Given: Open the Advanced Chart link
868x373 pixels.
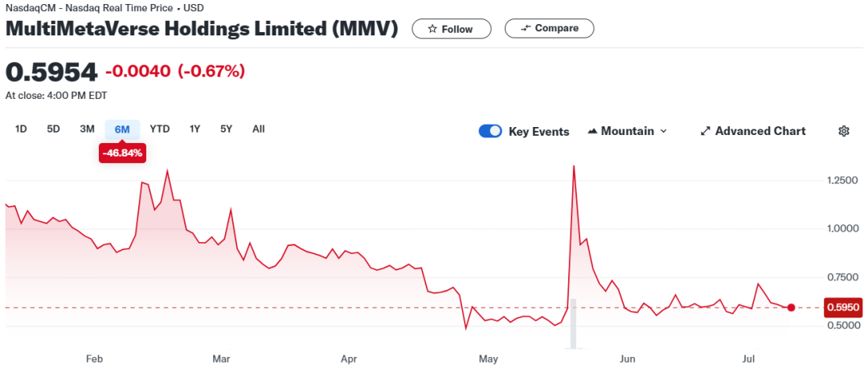Looking at the screenshot, I should pos(759,131).
